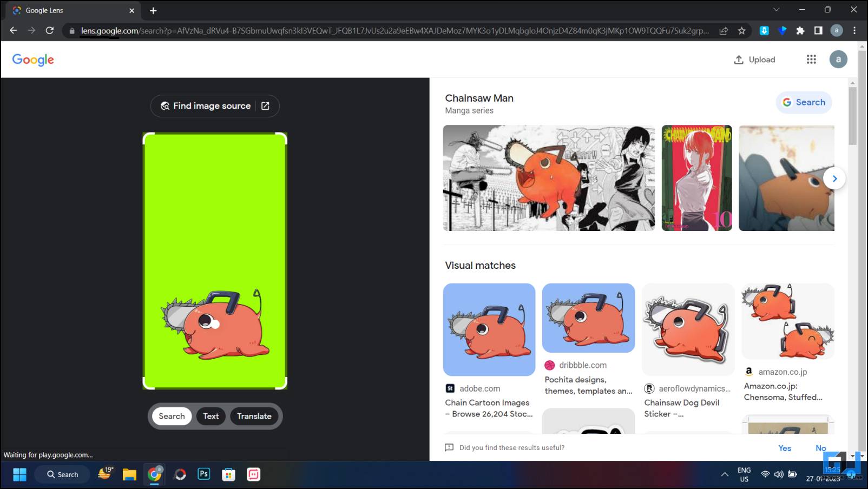The image size is (868, 489).
Task: Bookmark this tab with the star icon
Action: coord(742,31)
